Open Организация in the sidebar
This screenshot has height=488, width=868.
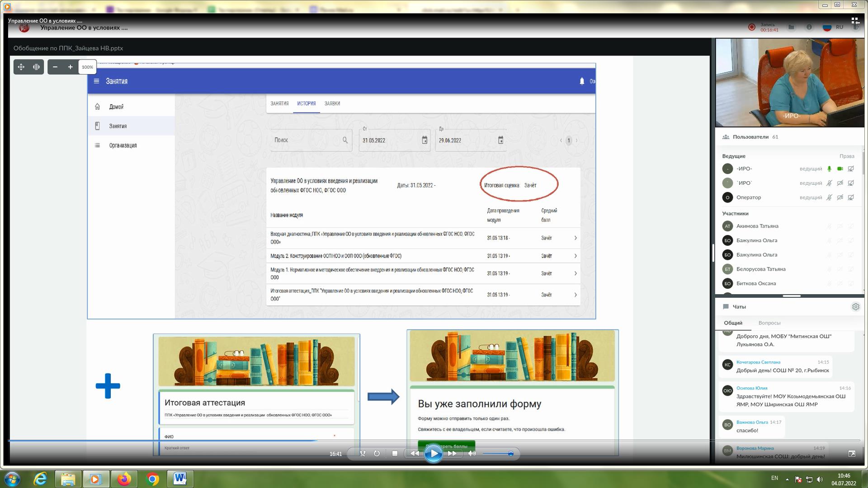coord(131,145)
